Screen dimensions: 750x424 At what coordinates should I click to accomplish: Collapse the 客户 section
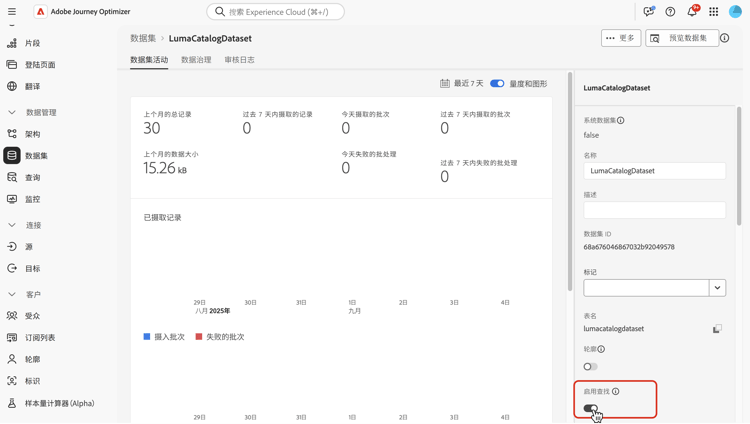pos(12,294)
